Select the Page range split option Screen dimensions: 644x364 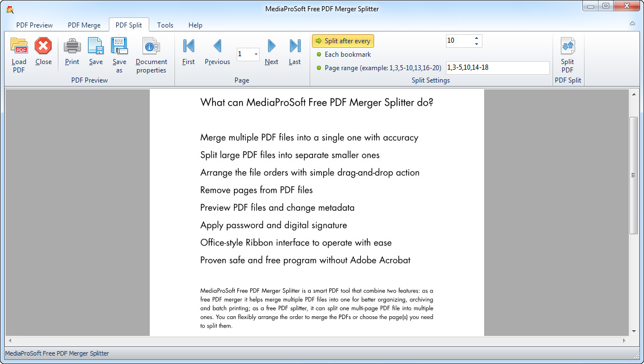click(379, 68)
